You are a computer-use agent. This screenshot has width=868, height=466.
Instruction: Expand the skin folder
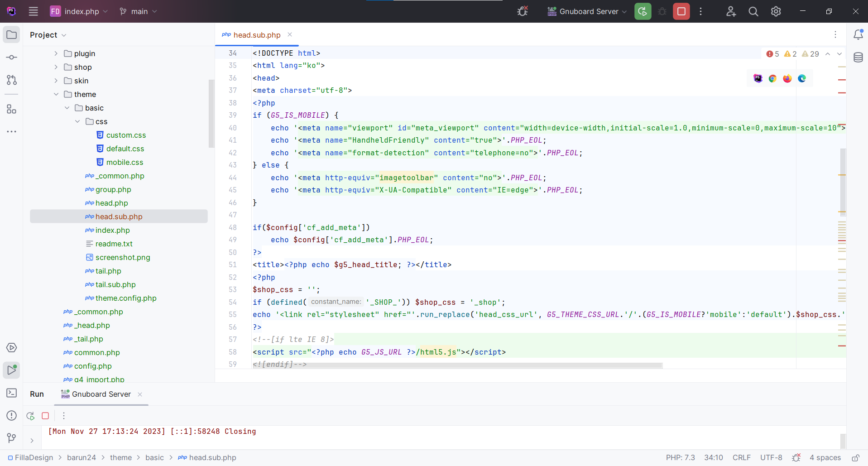(x=56, y=81)
